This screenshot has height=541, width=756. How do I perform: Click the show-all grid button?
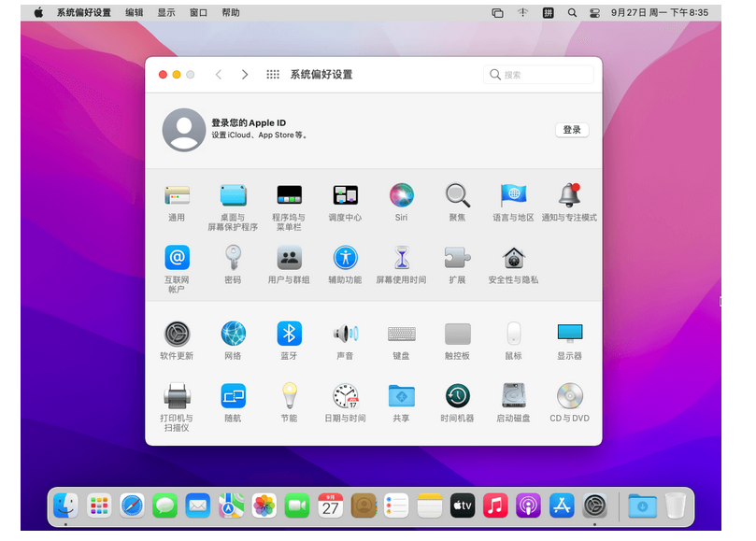point(273,74)
